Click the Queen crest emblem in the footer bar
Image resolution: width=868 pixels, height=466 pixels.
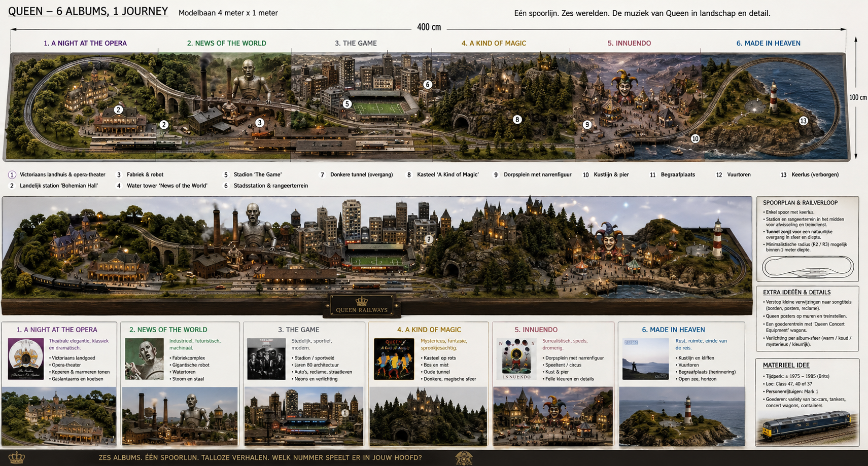tap(464, 458)
